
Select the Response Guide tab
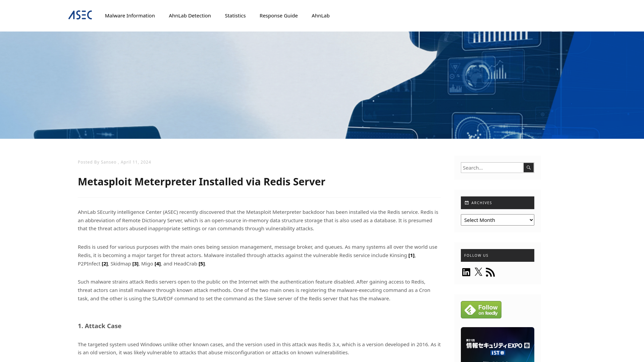click(279, 15)
